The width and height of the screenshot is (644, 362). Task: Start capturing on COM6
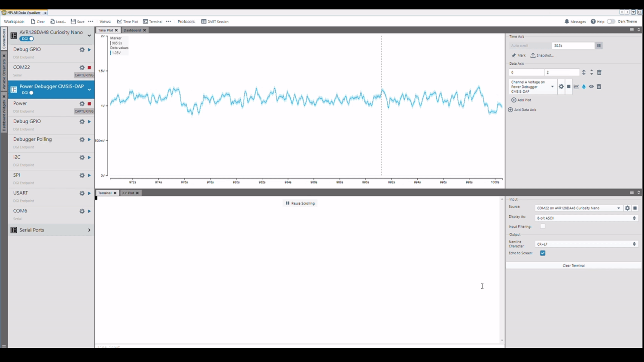click(x=89, y=211)
